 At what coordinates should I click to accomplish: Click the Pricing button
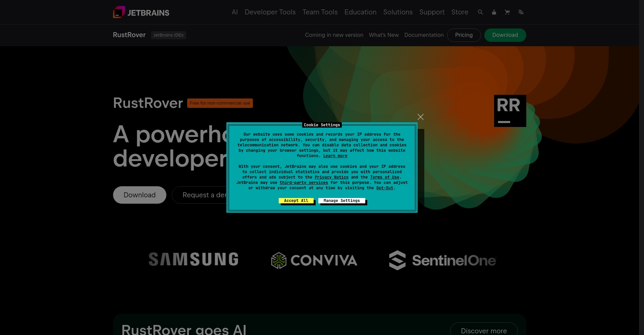(x=464, y=35)
